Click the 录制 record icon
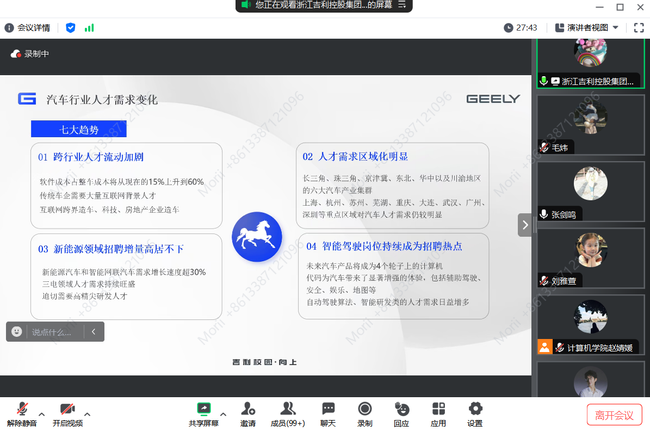 365,411
